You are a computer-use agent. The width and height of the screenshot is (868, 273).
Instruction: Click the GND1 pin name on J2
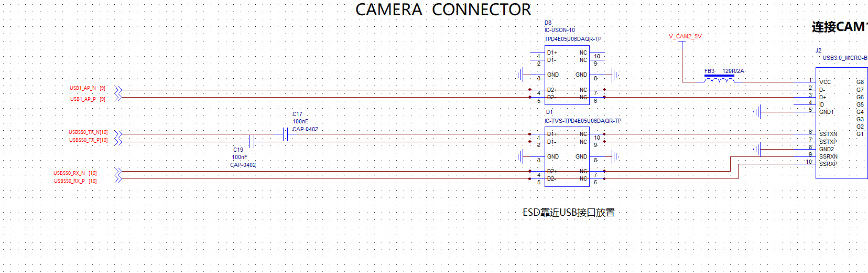click(x=827, y=112)
